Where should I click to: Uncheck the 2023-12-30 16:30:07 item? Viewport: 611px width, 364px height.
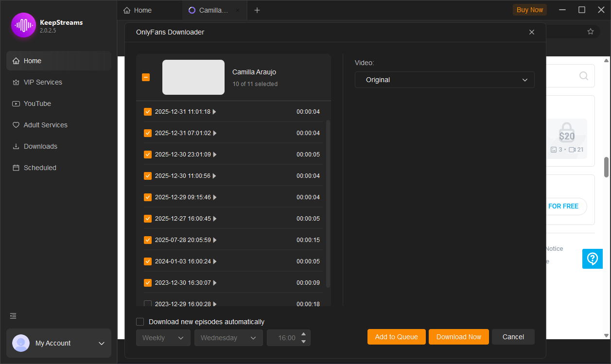[x=148, y=283]
